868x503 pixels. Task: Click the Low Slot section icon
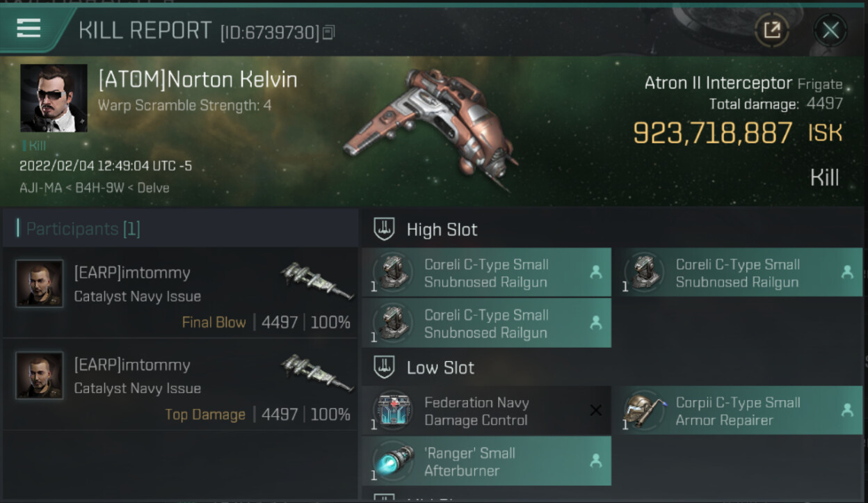[x=385, y=367]
